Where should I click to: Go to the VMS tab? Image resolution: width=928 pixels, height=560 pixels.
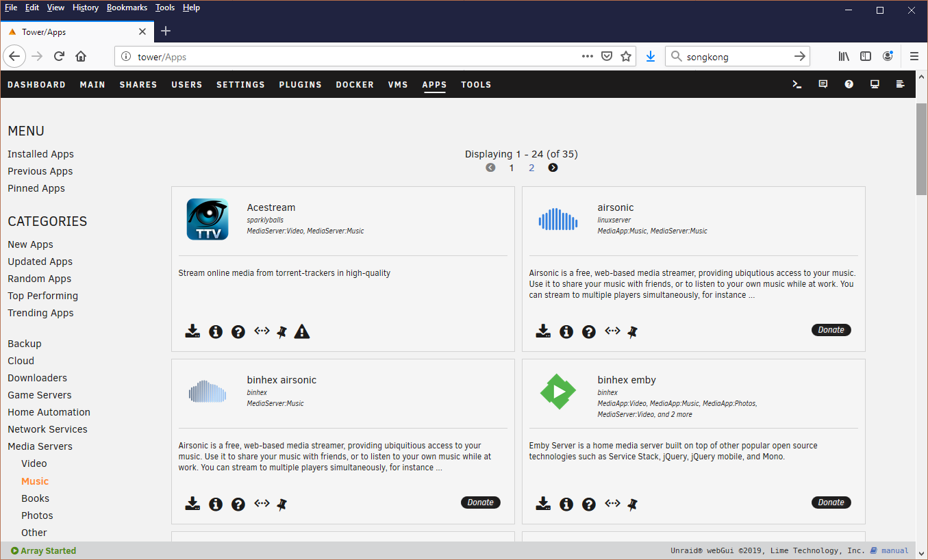coord(398,85)
